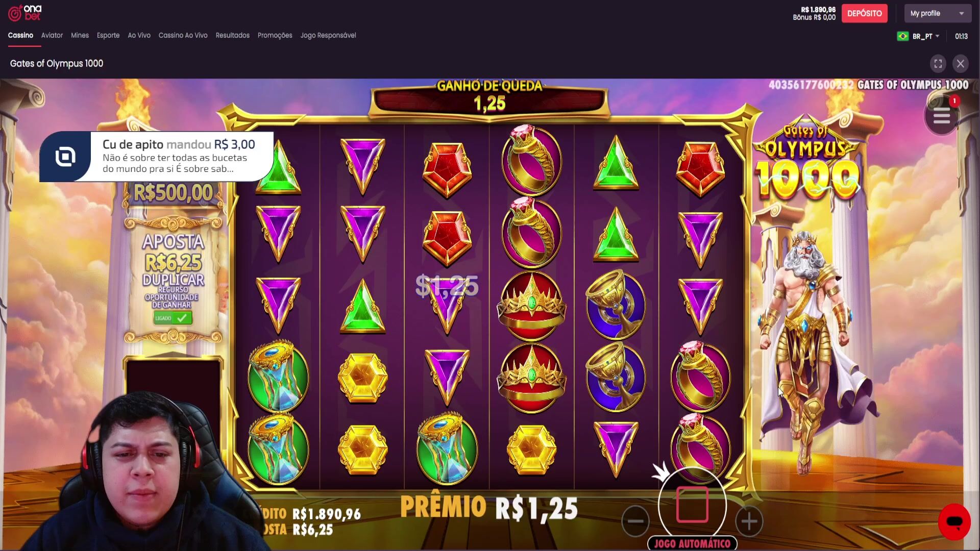Click the Onabet logo
This screenshot has height=551, width=980.
click(x=25, y=13)
